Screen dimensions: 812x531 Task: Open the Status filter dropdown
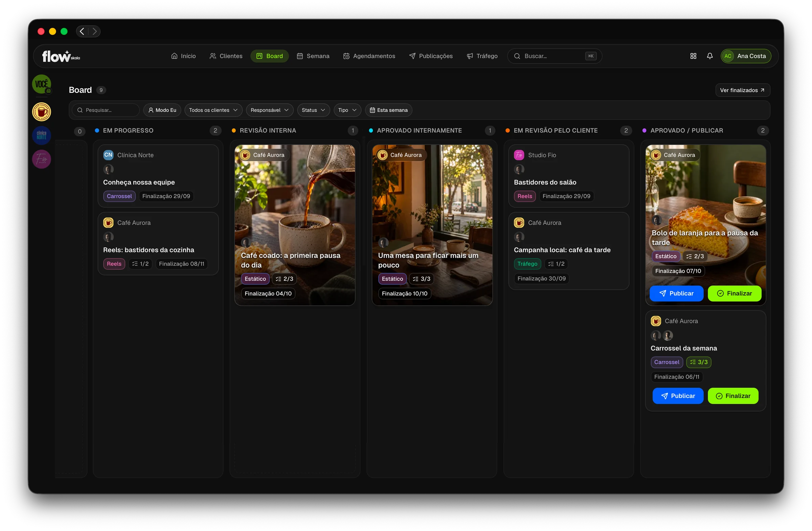pyautogui.click(x=313, y=110)
